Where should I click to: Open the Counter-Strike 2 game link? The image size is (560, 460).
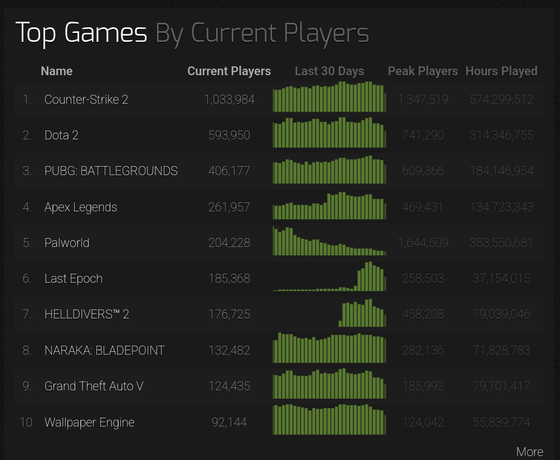point(86,100)
